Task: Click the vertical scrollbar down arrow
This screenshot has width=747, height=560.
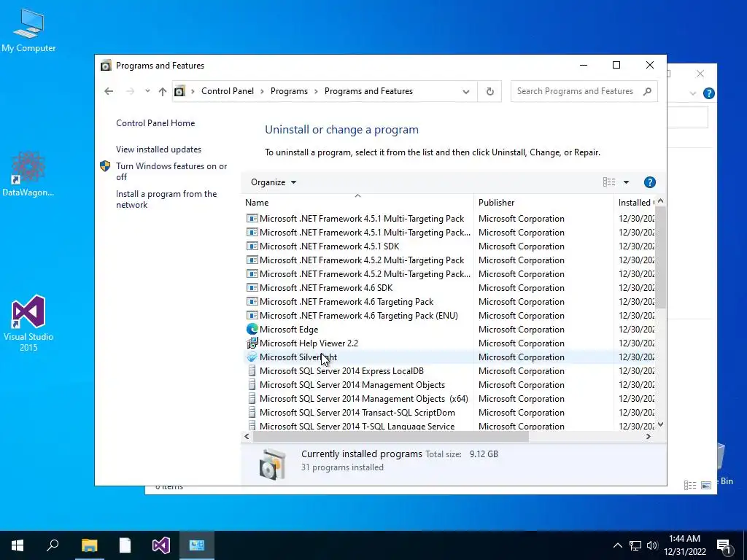Action: click(x=660, y=424)
